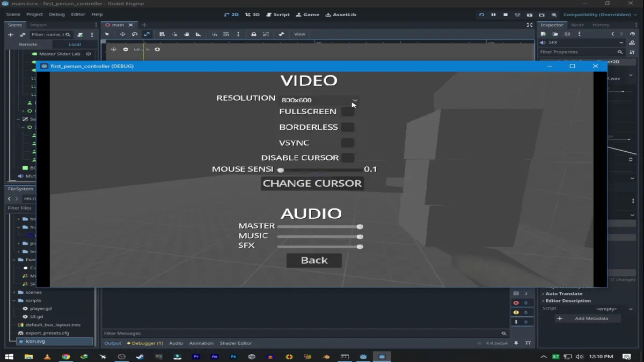The width and height of the screenshot is (644, 362).
Task: Open the Debug menu
Action: (56, 14)
